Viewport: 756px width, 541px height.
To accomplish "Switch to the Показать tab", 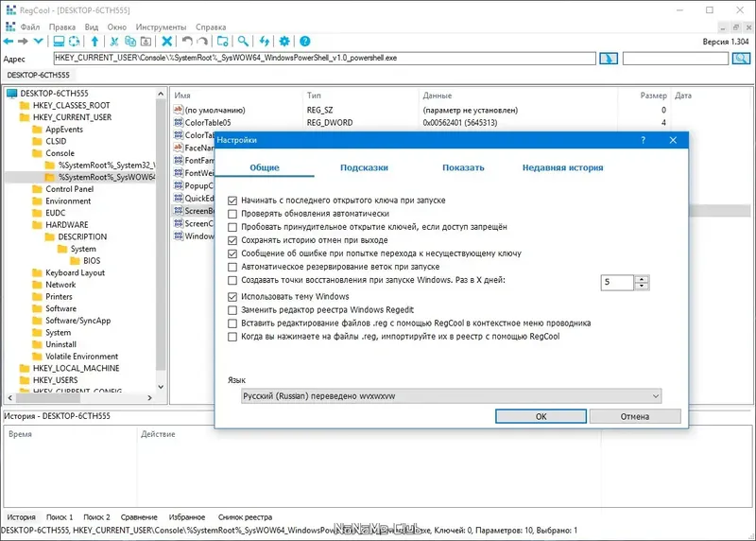I will [x=463, y=167].
